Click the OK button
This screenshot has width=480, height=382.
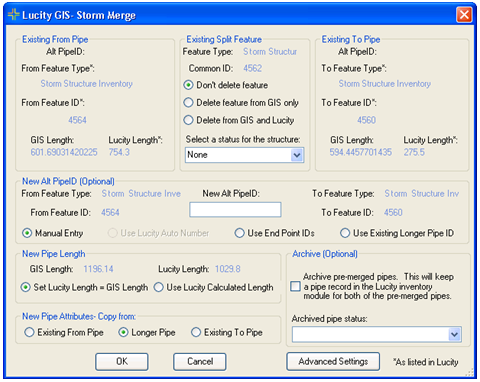[122, 362]
